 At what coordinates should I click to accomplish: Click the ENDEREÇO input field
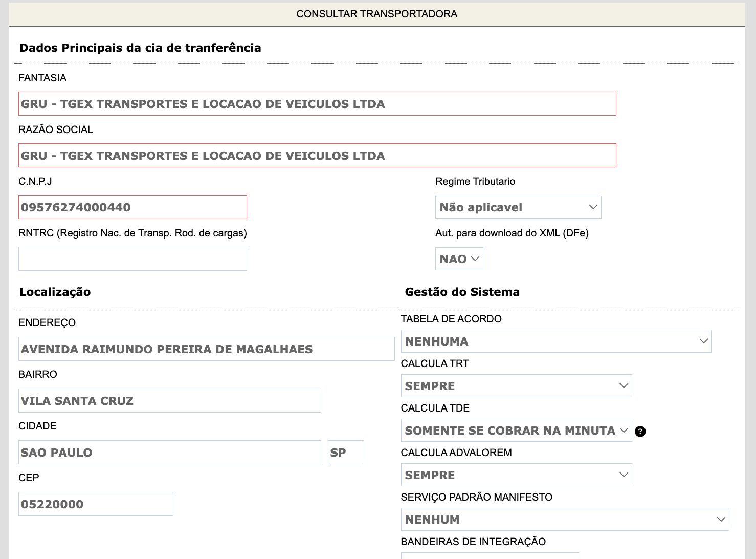click(x=206, y=349)
